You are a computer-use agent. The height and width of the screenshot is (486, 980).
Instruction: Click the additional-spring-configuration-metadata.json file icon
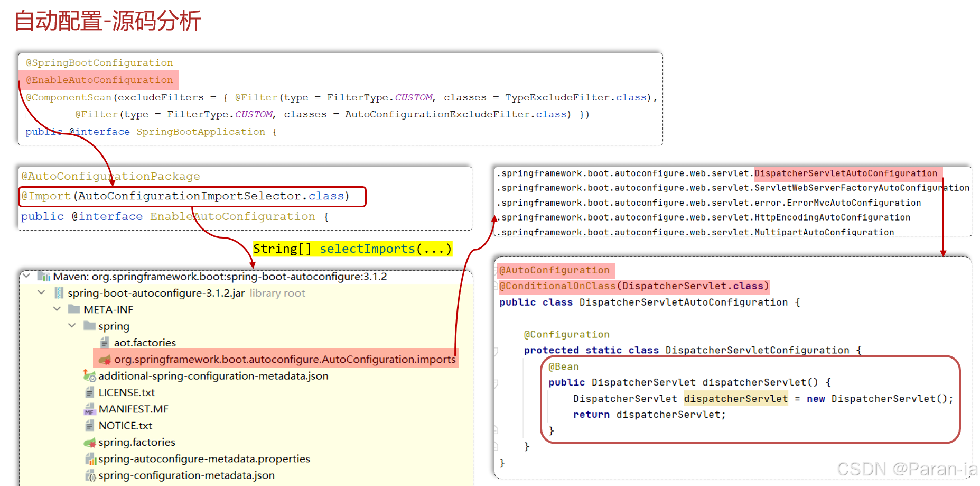(x=89, y=376)
